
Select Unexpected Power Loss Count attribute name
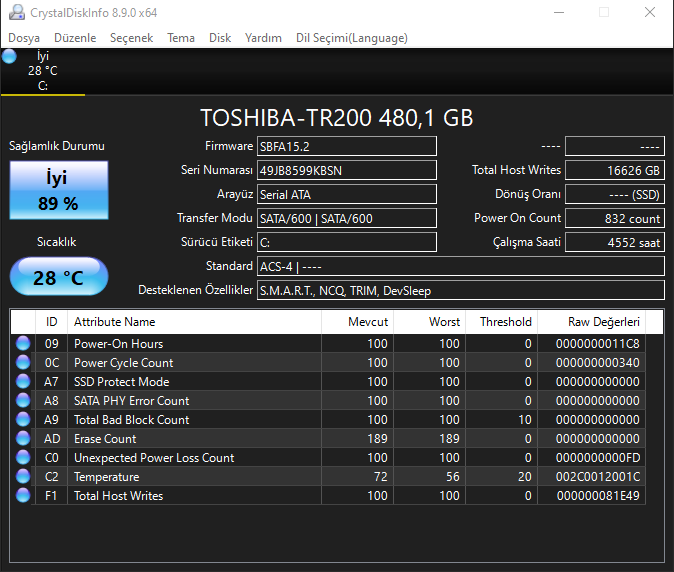coord(154,458)
